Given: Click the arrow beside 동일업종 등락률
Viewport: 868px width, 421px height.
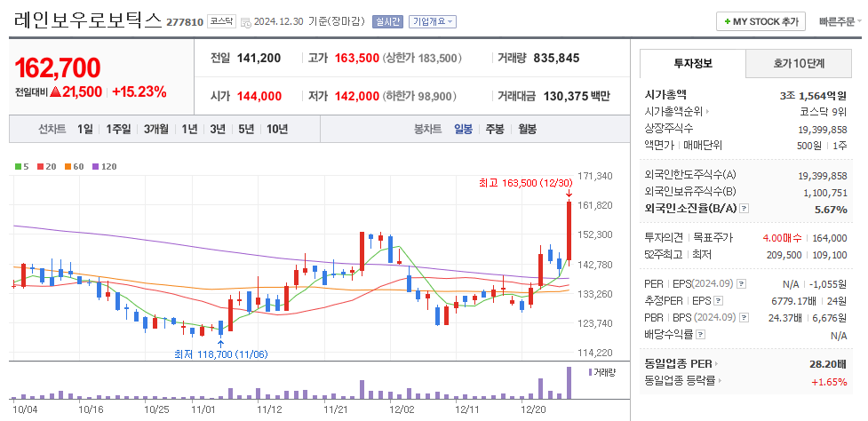Looking at the screenshot, I should 719,381.
